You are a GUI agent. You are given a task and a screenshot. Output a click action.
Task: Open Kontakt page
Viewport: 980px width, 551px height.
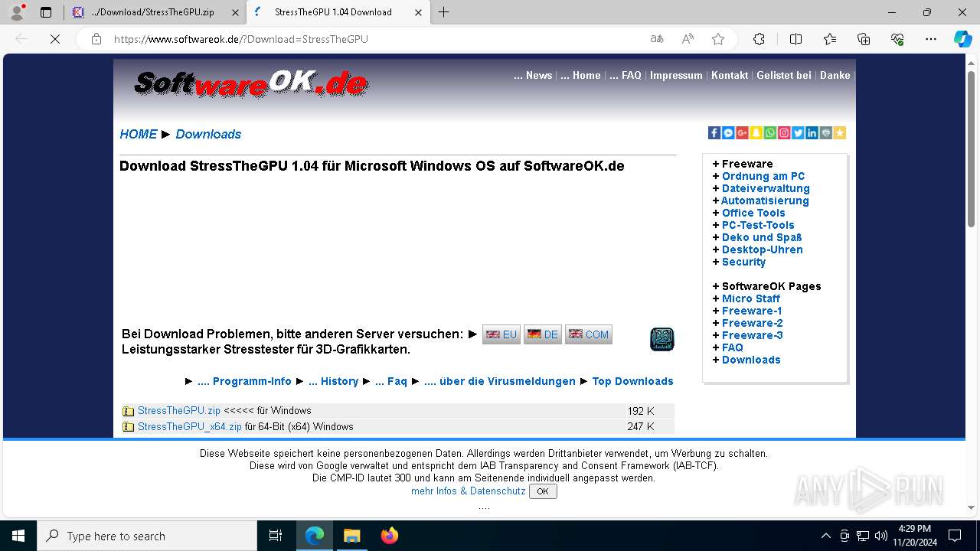730,75
